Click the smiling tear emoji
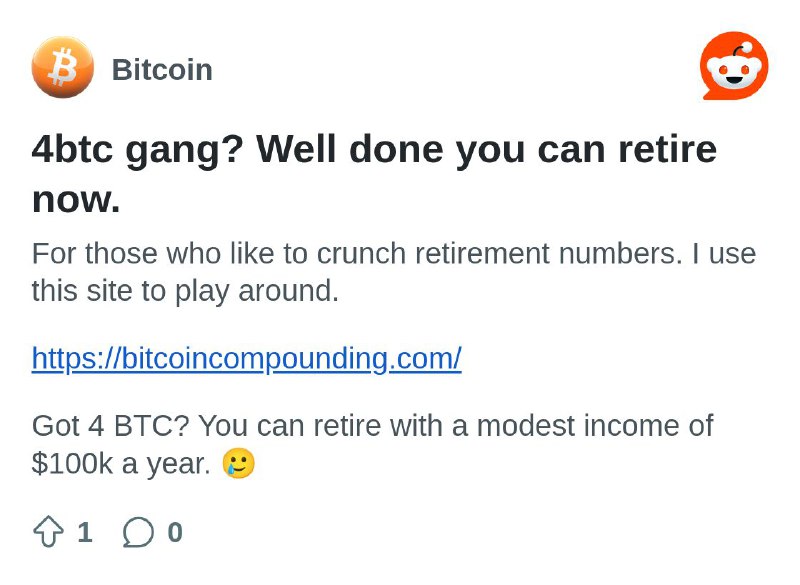 pos(238,463)
